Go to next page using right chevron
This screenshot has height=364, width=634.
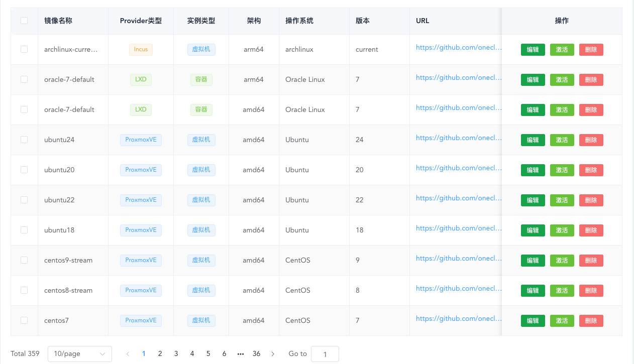pyautogui.click(x=273, y=354)
